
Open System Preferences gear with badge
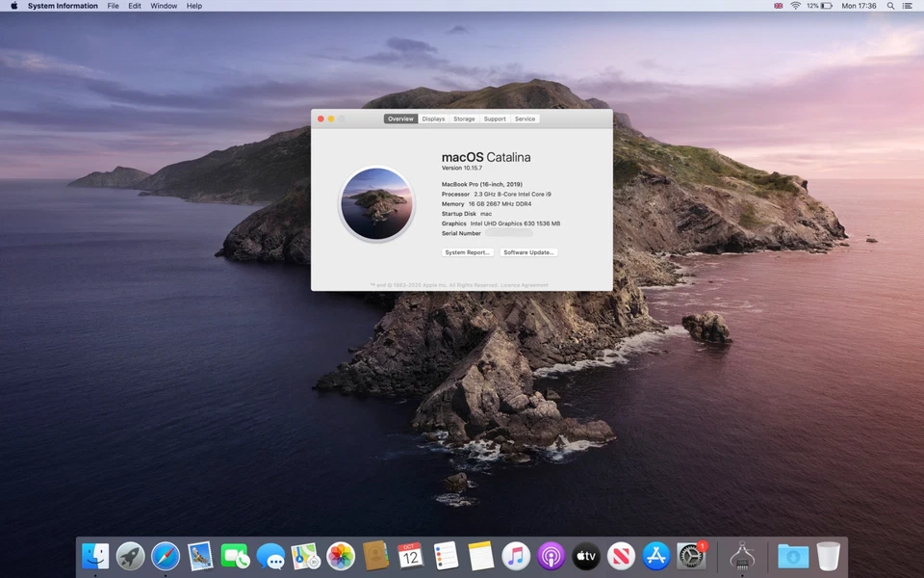click(691, 556)
